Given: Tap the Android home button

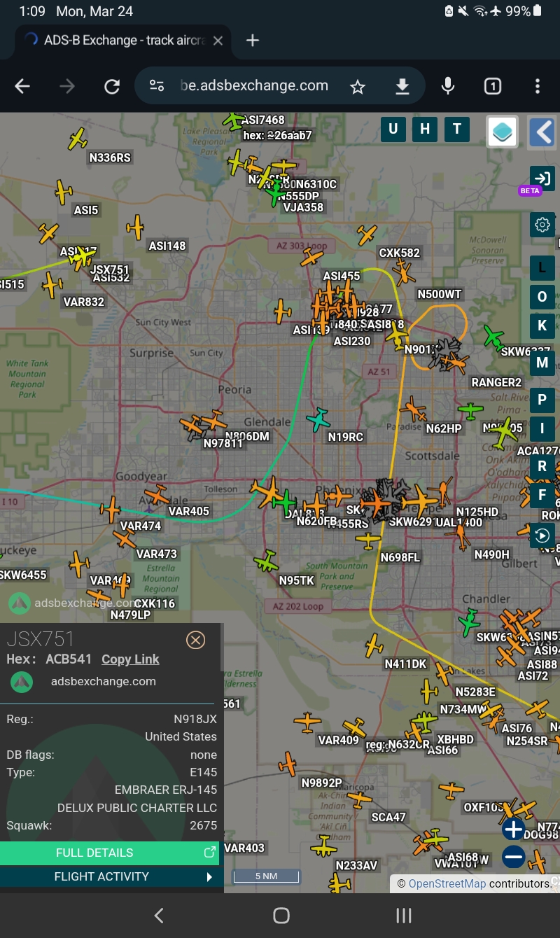Looking at the screenshot, I should point(281,916).
